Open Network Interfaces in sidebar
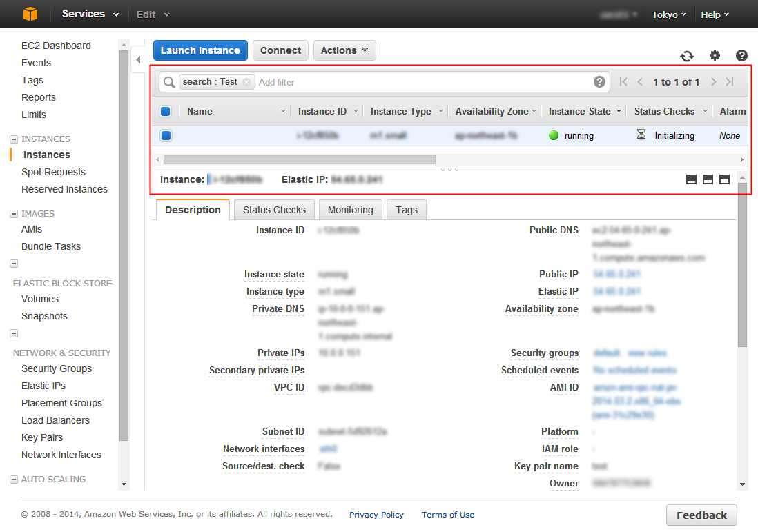 61,455
